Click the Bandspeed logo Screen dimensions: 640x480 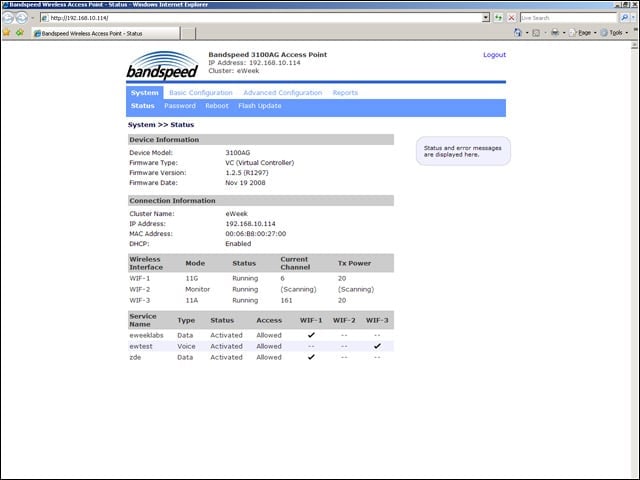162,65
